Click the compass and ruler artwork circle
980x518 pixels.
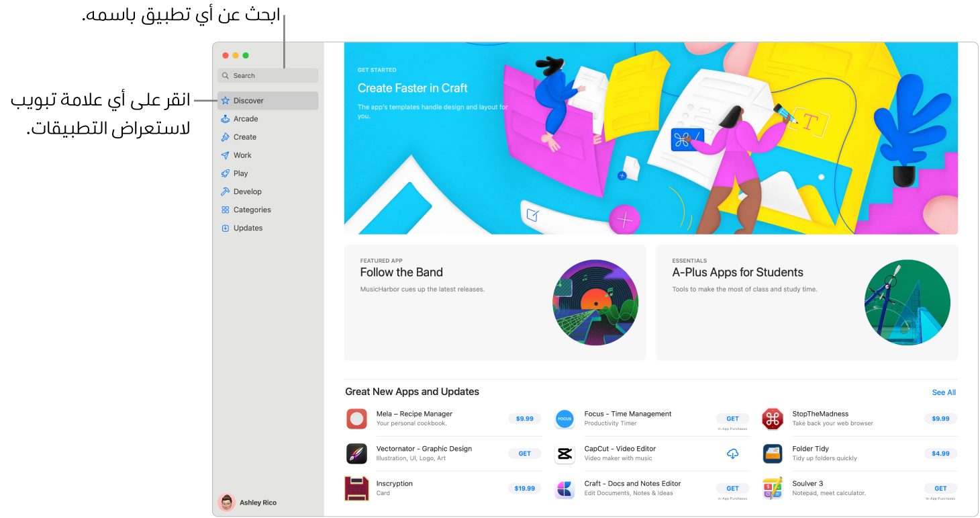(908, 302)
